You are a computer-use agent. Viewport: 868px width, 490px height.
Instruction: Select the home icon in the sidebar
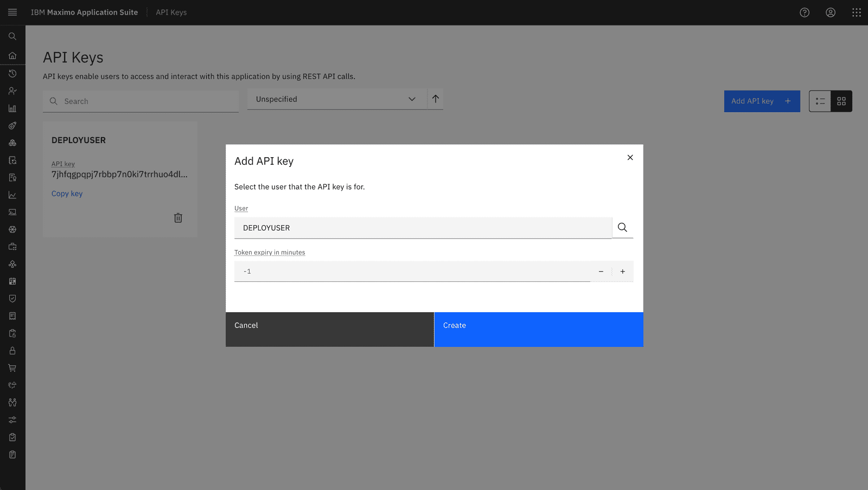pyautogui.click(x=12, y=55)
